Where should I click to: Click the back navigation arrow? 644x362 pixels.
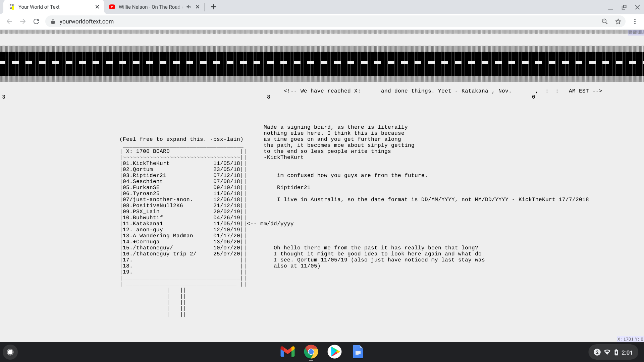click(9, 21)
